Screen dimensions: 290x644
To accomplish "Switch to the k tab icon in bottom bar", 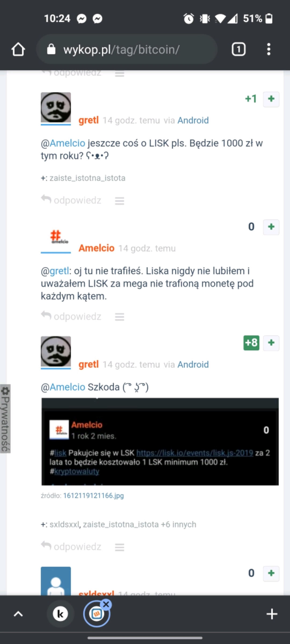I will (x=60, y=614).
